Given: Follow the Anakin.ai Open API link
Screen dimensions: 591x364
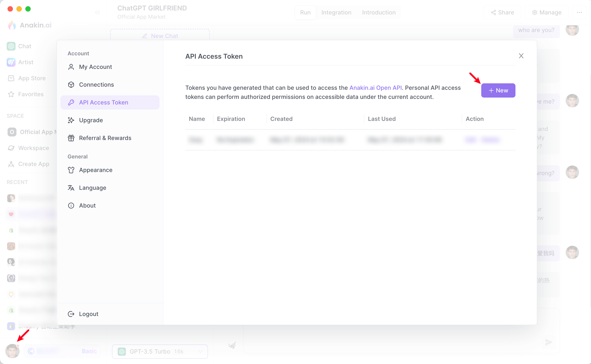Looking at the screenshot, I should pyautogui.click(x=375, y=88).
